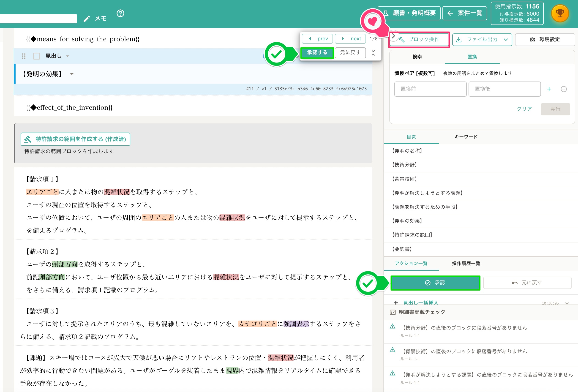Click warning icon for 【背景技術】 rule
Viewport: 578px width, 392px height.
point(393,350)
